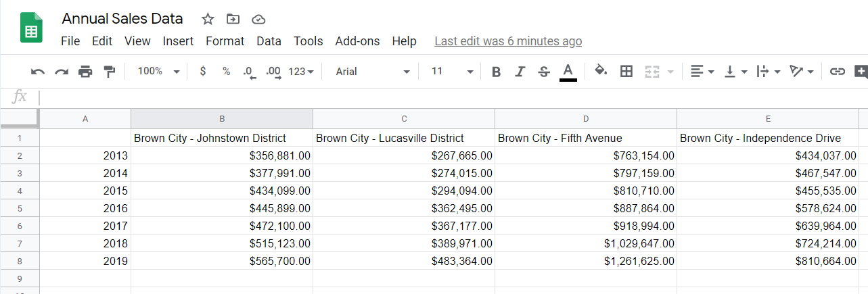Toggle italic formatting
868x294 pixels.
pos(520,72)
